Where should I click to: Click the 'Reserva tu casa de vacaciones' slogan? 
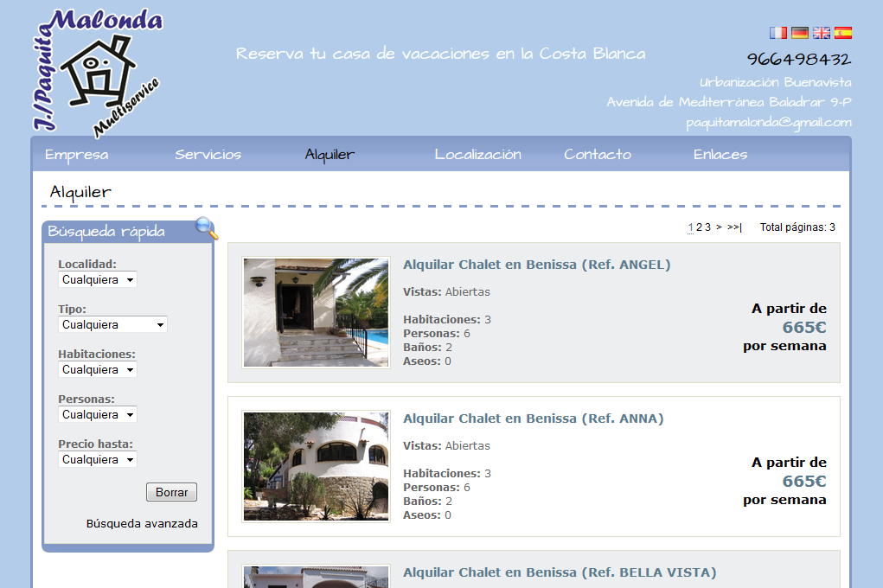click(441, 54)
